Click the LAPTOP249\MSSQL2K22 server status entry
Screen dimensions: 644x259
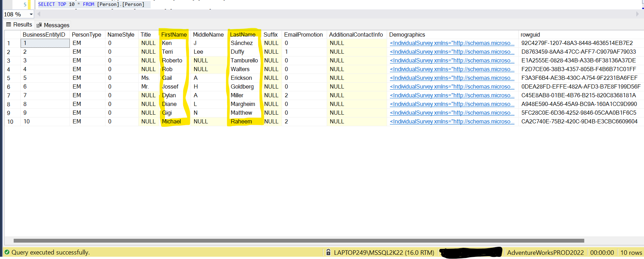click(x=384, y=252)
